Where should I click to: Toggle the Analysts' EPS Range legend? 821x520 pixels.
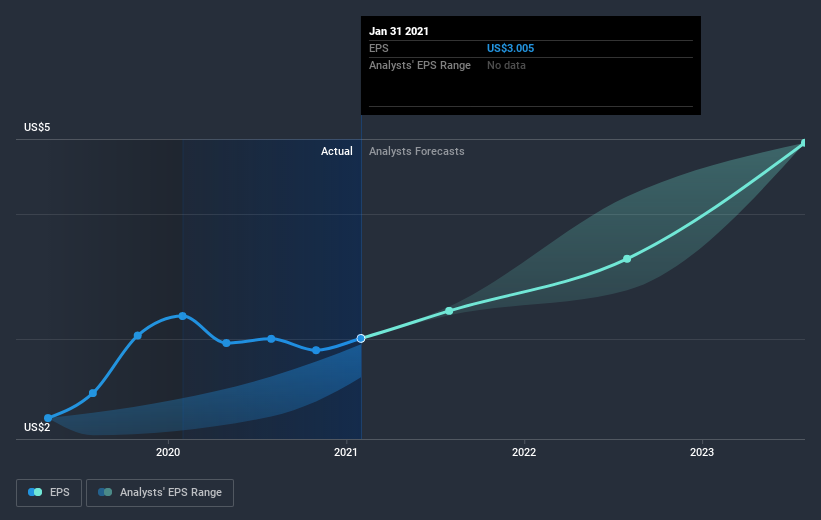(160, 492)
